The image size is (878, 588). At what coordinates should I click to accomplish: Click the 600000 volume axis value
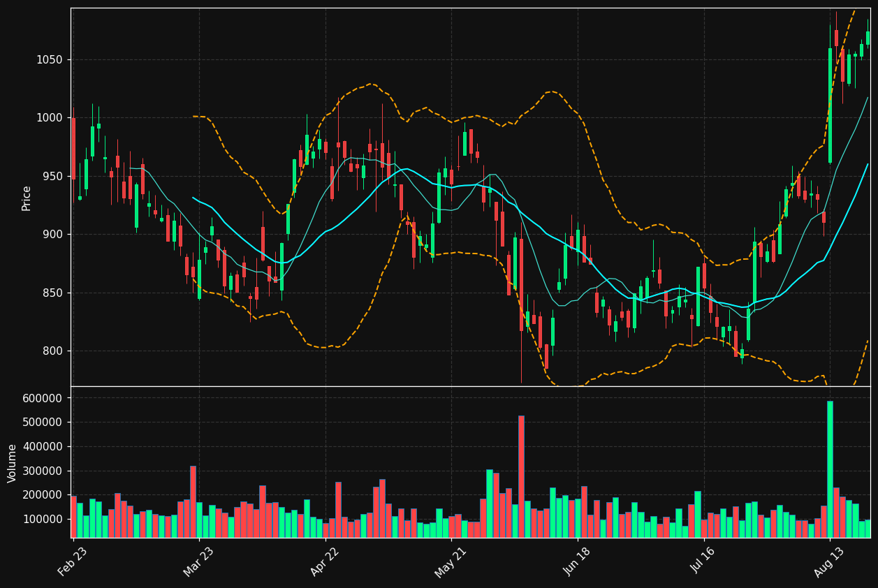tap(43, 398)
